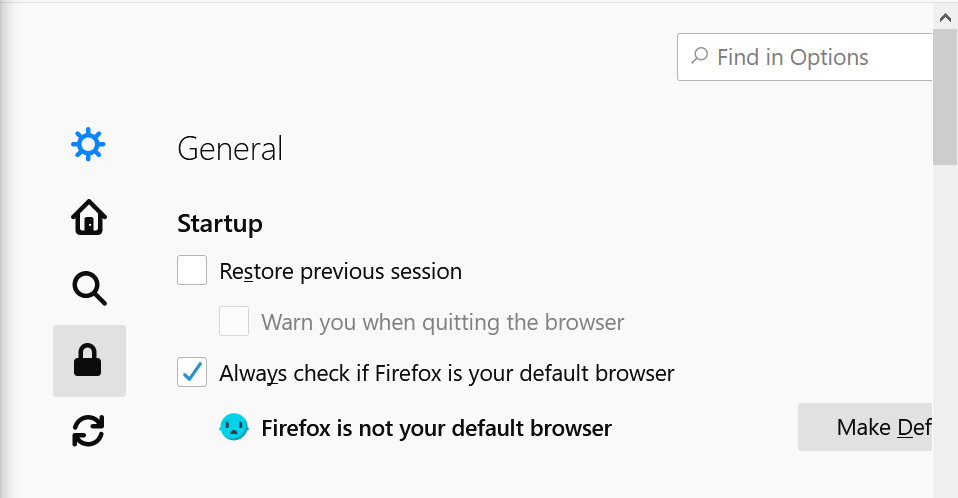This screenshot has height=498, width=958.
Task: Click the magnifier icon inside Find in Options
Action: [700, 56]
